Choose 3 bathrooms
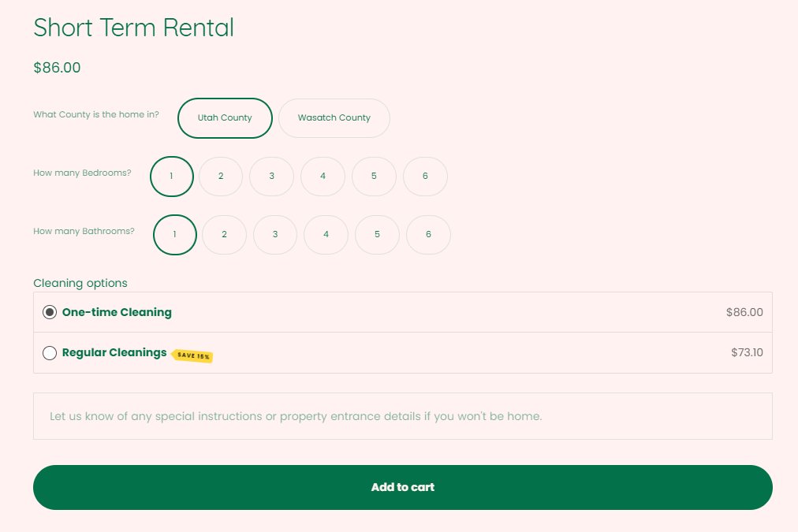798x532 pixels. point(275,235)
